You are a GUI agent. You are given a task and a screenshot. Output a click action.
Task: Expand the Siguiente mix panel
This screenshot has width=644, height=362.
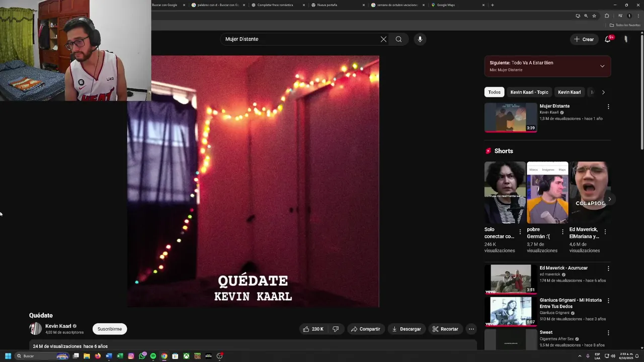tap(602, 66)
